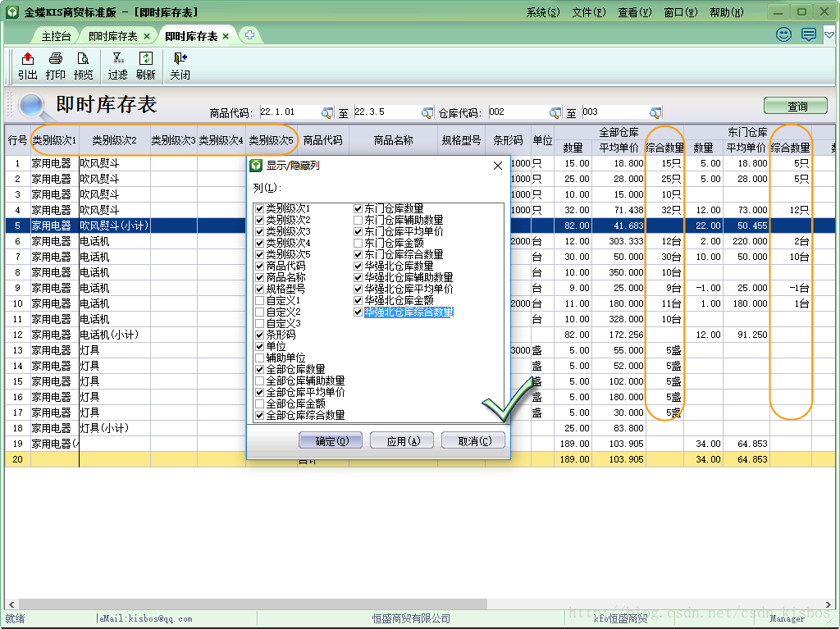Close the first 即时库存表 tab
The height and width of the screenshot is (629, 840).
[147, 36]
